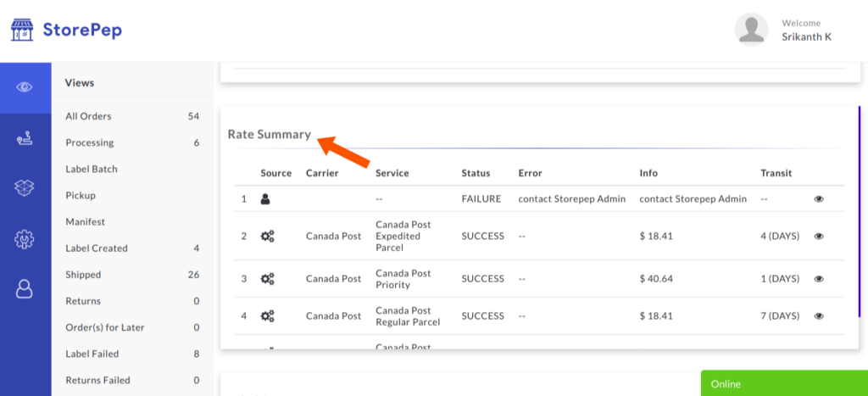Open the package box sidebar icon
The height and width of the screenshot is (396, 868).
pos(25,188)
